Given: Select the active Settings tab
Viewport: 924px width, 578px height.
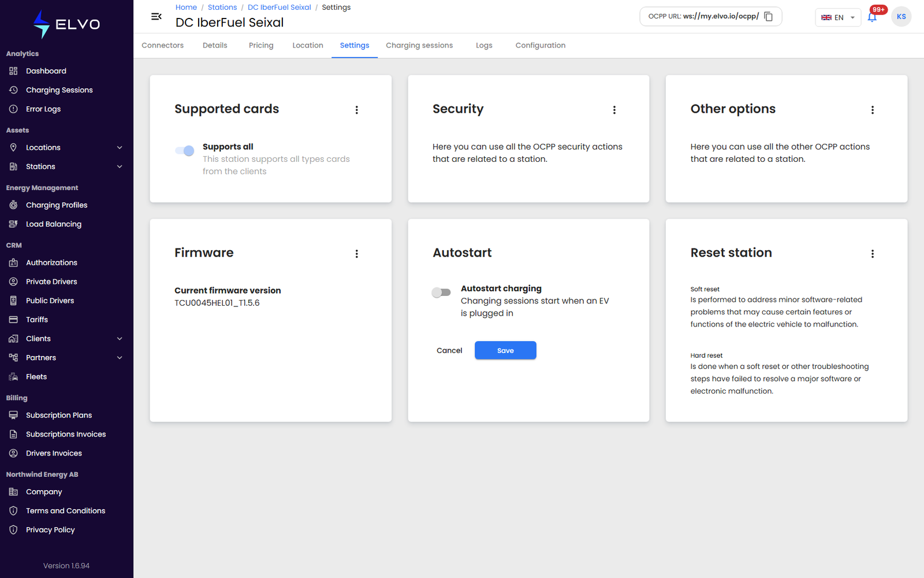Looking at the screenshot, I should pyautogui.click(x=355, y=46).
